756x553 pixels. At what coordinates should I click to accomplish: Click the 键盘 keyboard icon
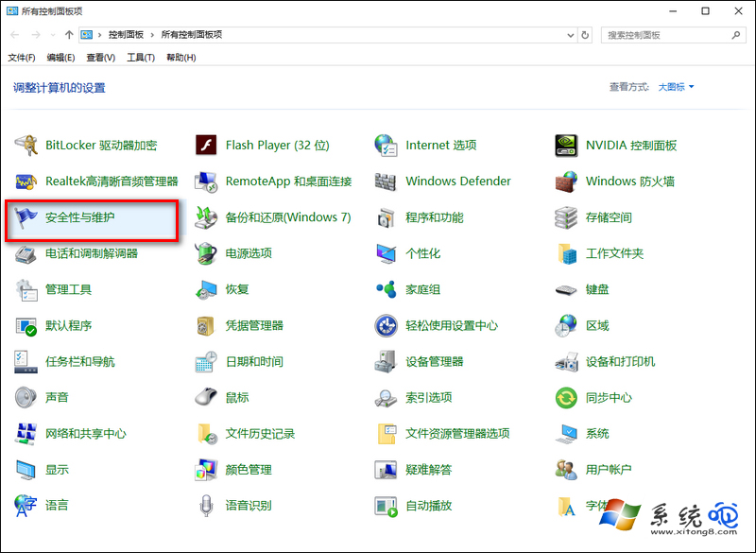point(566,290)
